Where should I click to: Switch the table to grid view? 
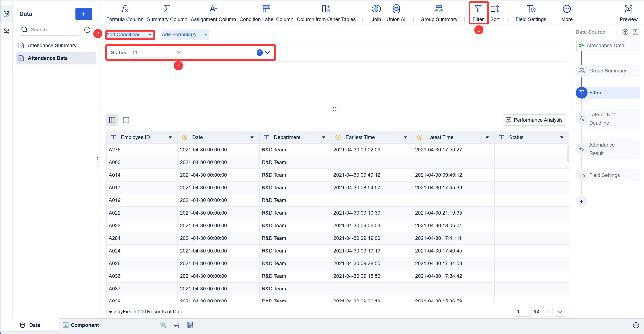pyautogui.click(x=112, y=120)
